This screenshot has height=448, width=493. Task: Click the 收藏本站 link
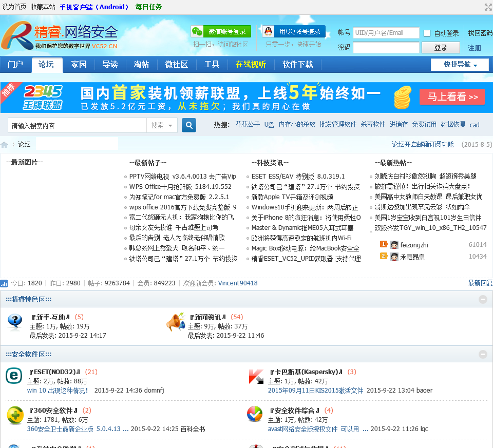[43, 7]
